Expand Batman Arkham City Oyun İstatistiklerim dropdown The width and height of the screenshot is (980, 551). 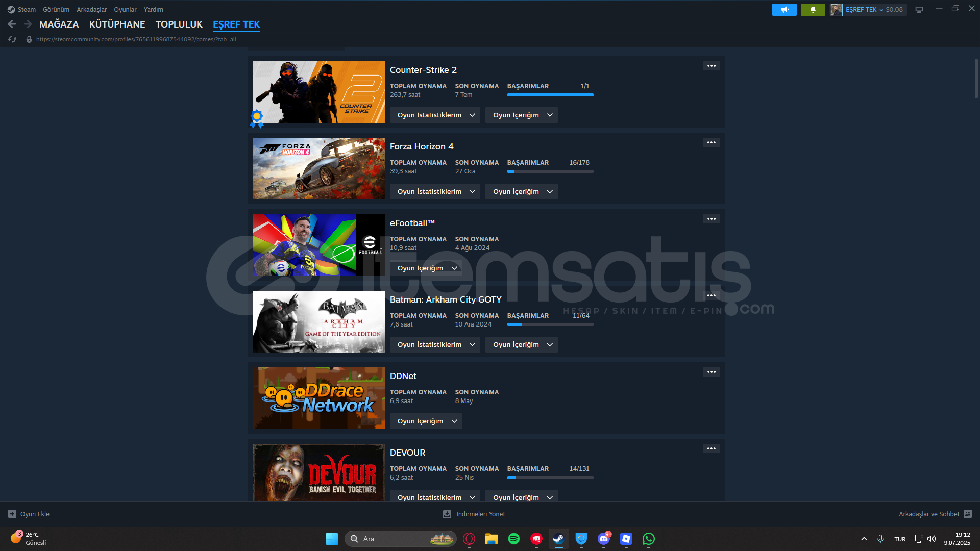pos(435,345)
